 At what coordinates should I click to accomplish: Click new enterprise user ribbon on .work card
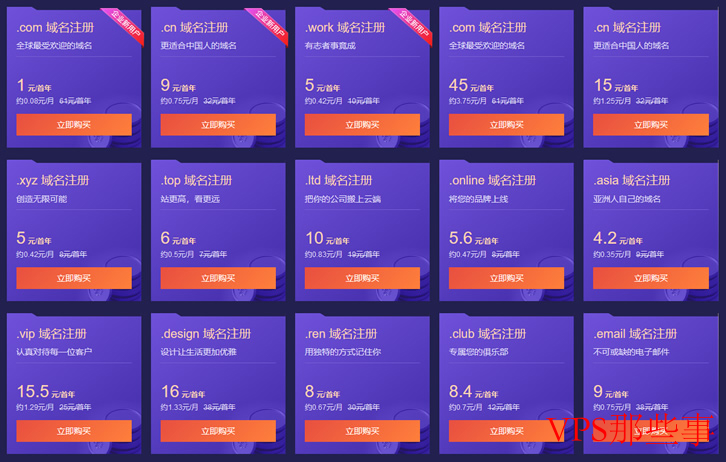point(413,25)
